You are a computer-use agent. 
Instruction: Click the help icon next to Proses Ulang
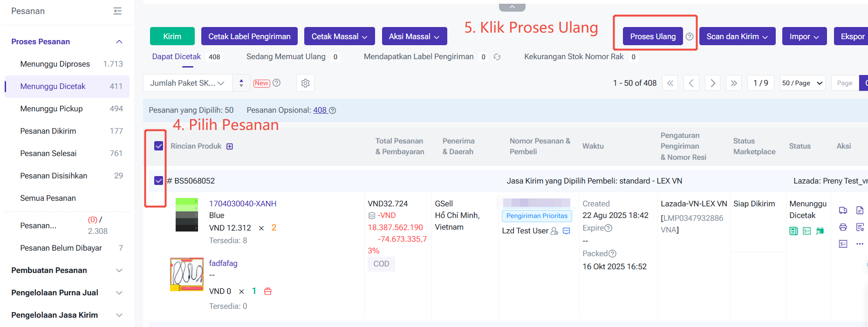pyautogui.click(x=690, y=36)
